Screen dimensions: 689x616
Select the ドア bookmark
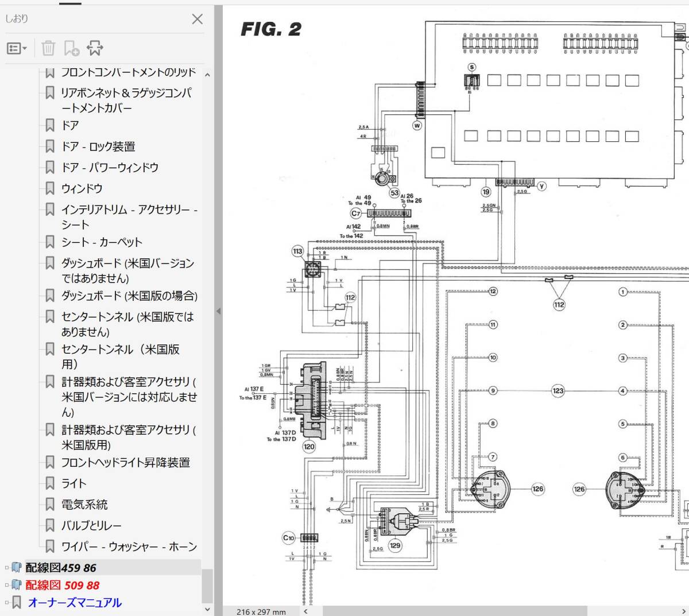click(70, 125)
